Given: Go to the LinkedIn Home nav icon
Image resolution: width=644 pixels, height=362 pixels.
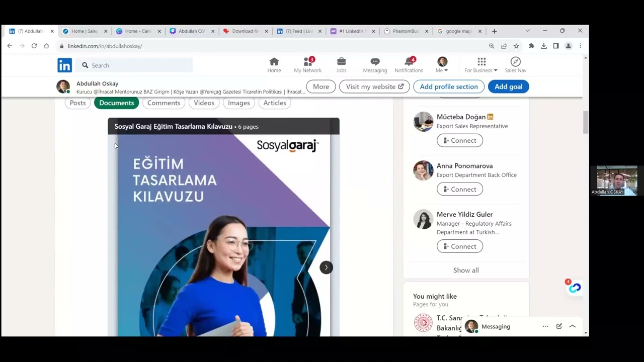Looking at the screenshot, I should [274, 65].
